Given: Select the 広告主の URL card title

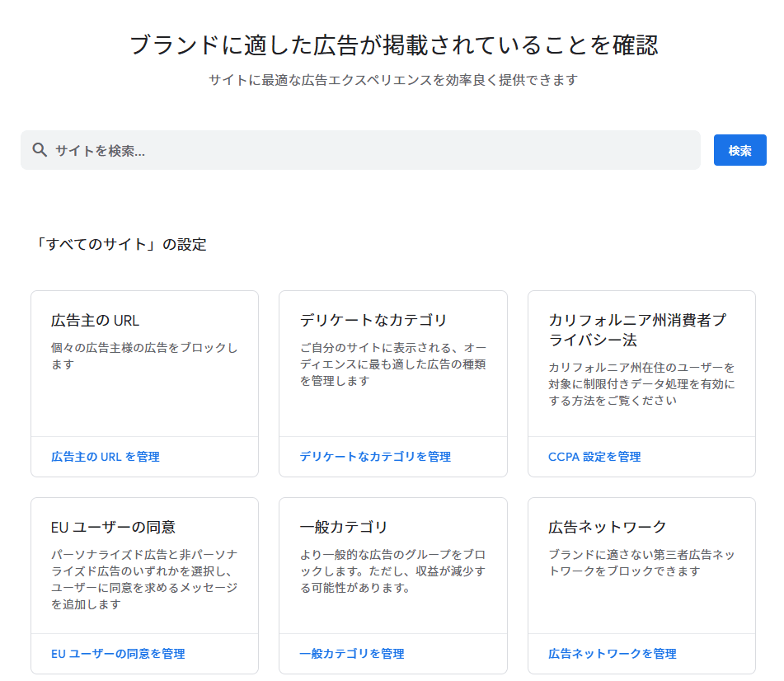Looking at the screenshot, I should pyautogui.click(x=95, y=321).
